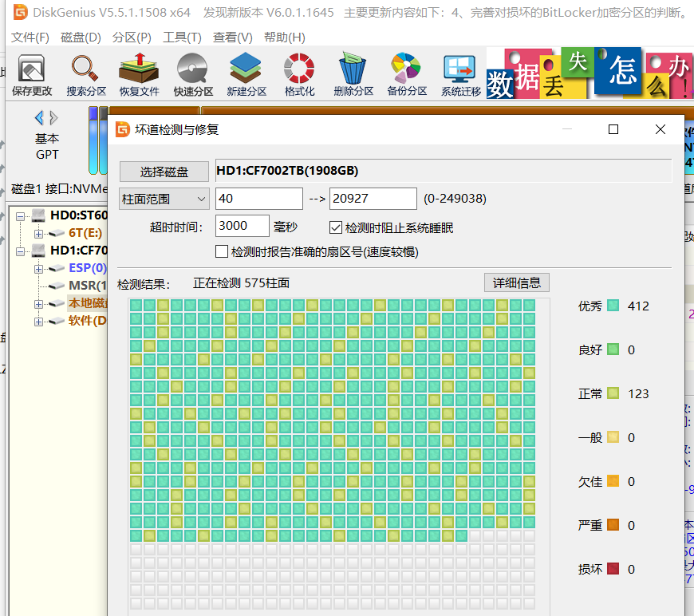Check 检测时报告准确的扇区号 option

pyautogui.click(x=221, y=251)
